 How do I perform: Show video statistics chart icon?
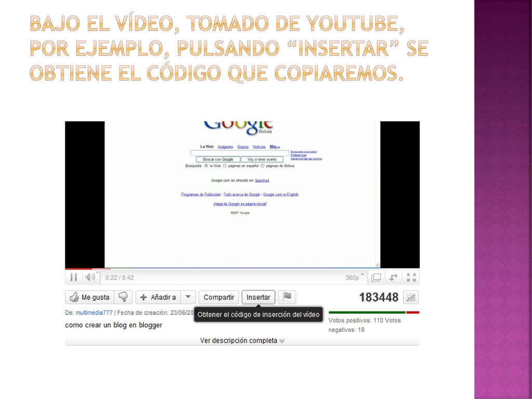click(x=411, y=298)
